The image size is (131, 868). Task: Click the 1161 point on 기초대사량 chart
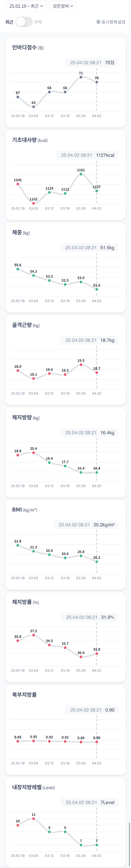(81, 174)
